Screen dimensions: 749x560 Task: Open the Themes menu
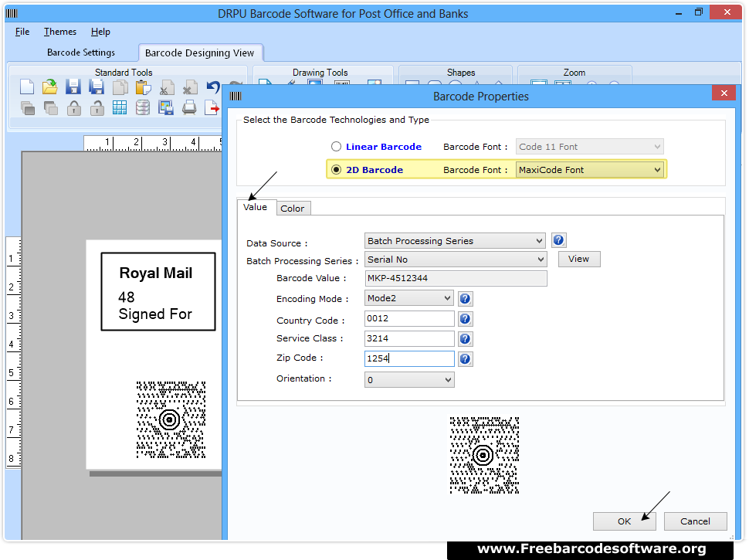click(x=60, y=32)
